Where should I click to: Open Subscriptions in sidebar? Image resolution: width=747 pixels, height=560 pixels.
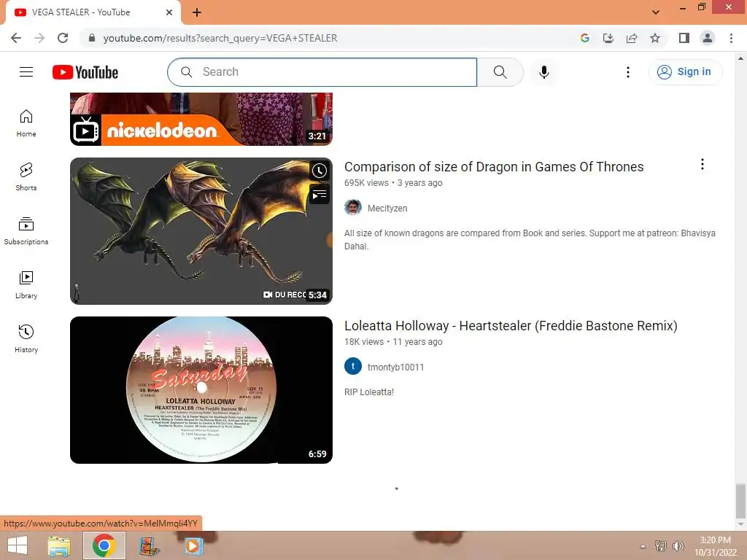pyautogui.click(x=26, y=231)
